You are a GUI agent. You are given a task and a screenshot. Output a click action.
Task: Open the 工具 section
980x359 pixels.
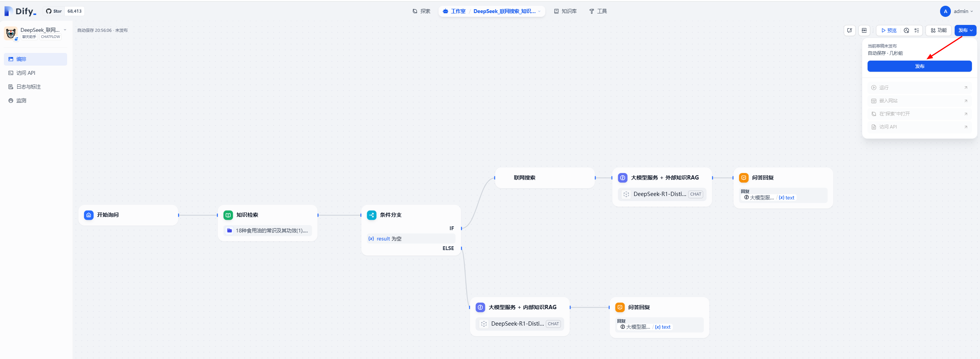pyautogui.click(x=598, y=11)
